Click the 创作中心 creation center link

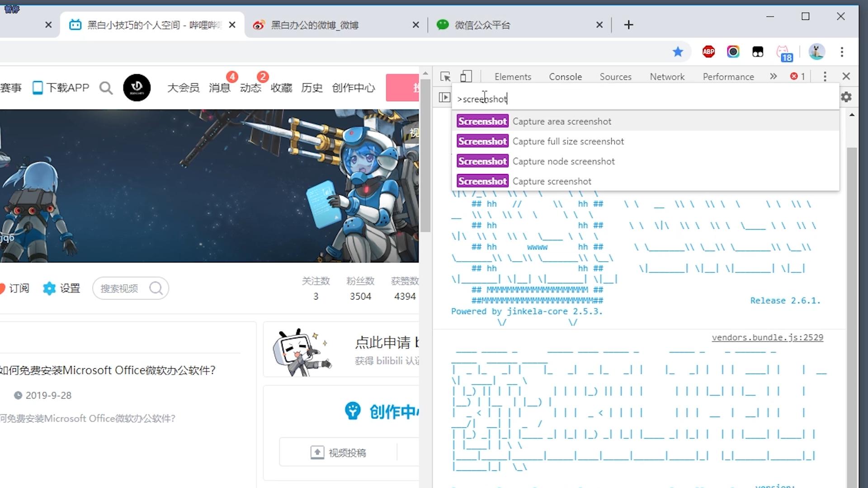[353, 88]
